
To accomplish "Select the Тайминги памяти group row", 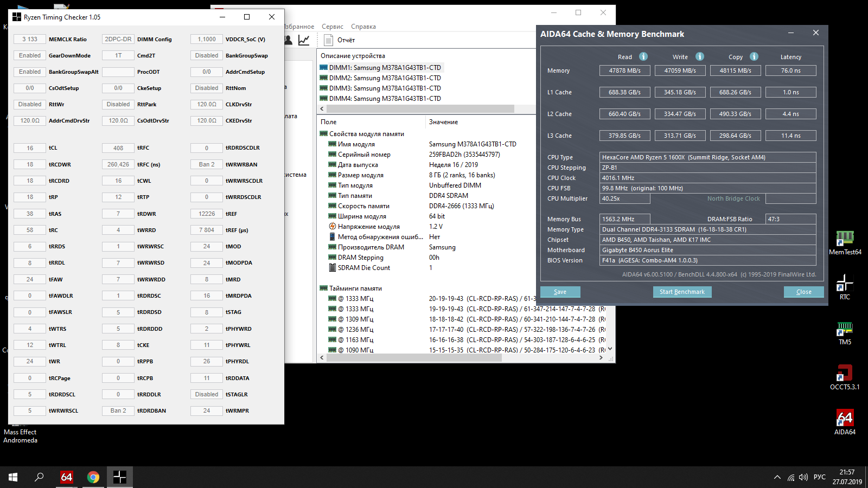I will [x=351, y=288].
